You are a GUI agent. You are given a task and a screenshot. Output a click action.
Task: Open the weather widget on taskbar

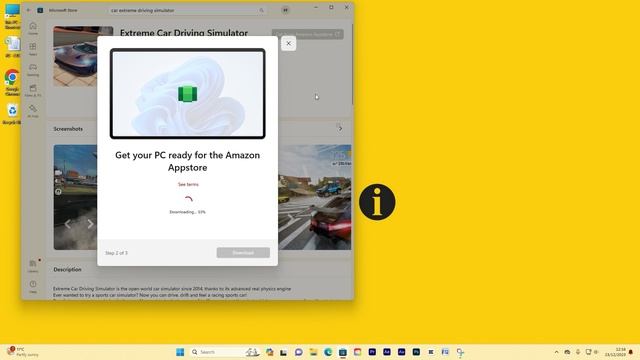point(22,352)
